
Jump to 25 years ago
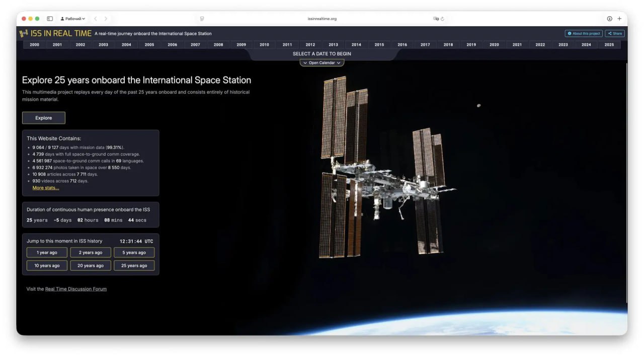click(134, 265)
